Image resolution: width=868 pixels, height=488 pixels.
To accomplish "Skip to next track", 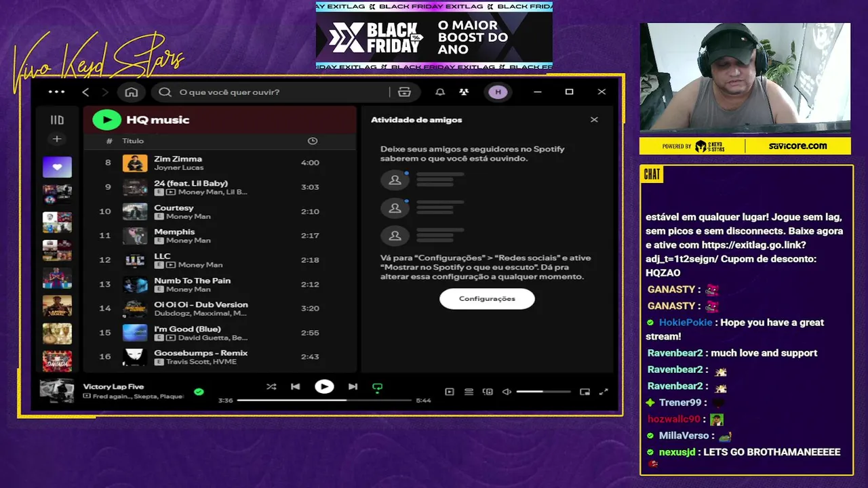I will click(353, 386).
